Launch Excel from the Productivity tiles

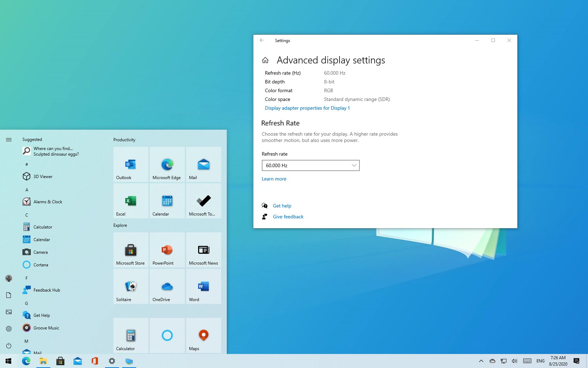click(x=130, y=200)
